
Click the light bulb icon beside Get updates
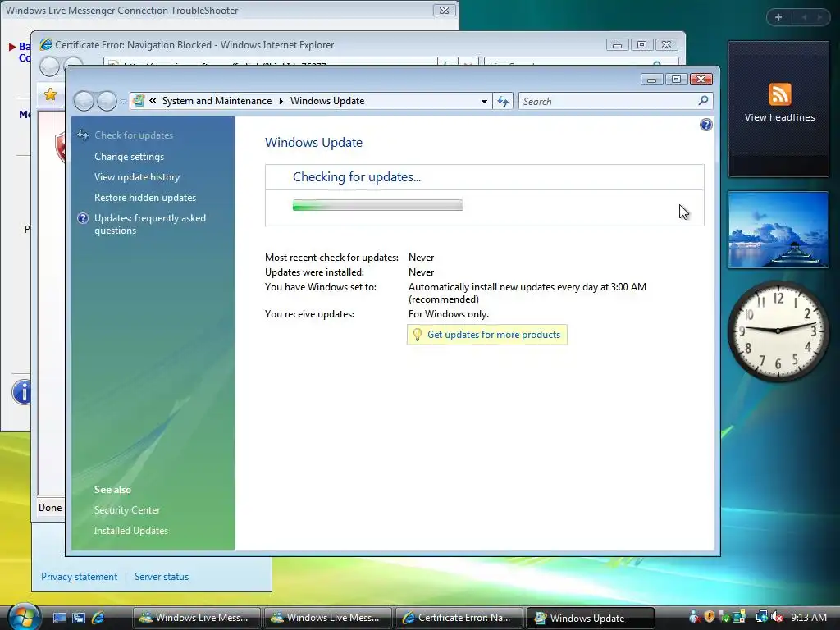(x=418, y=335)
